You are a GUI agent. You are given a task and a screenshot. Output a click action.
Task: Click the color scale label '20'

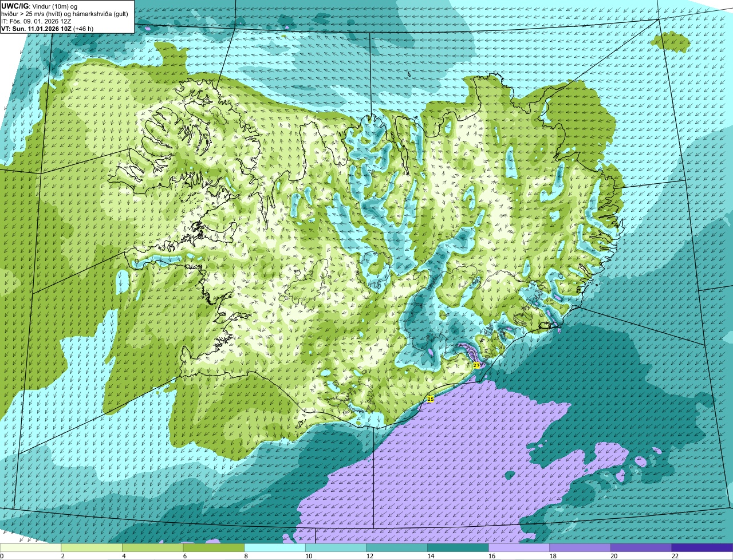[x=613, y=556]
